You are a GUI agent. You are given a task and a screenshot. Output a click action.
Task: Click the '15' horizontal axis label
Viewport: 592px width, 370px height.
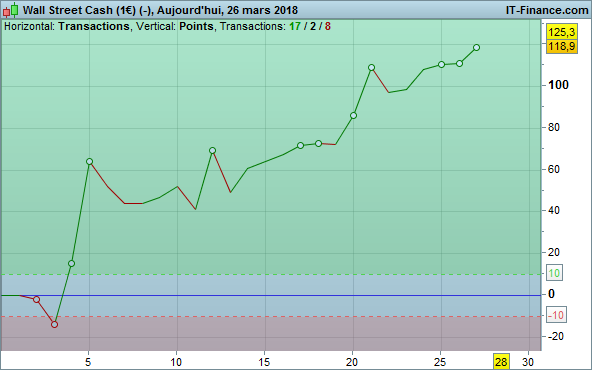(264, 362)
